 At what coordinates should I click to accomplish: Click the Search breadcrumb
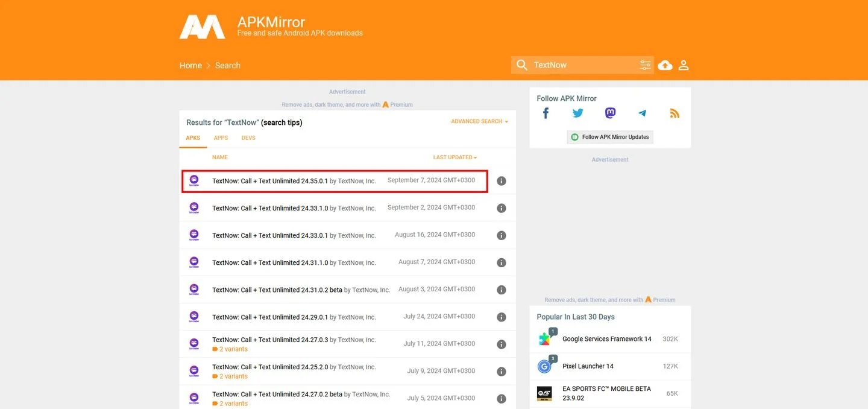point(228,65)
